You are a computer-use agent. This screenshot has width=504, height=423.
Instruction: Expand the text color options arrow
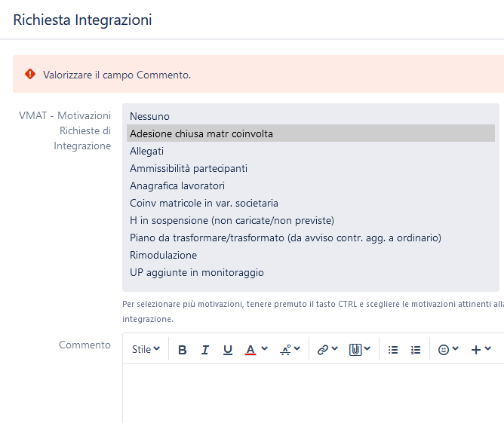tap(265, 348)
